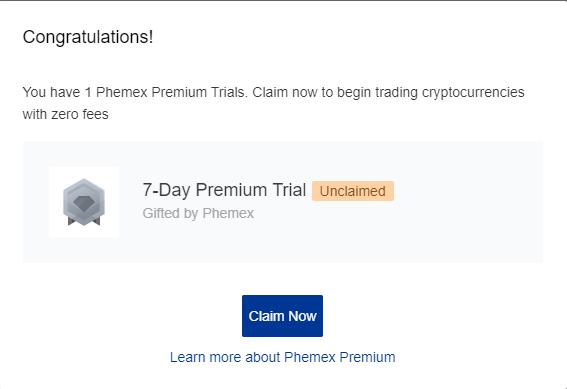Viewport: 567px width, 389px height.
Task: Click the '7-Day' text in the trial card
Action: pos(166,190)
